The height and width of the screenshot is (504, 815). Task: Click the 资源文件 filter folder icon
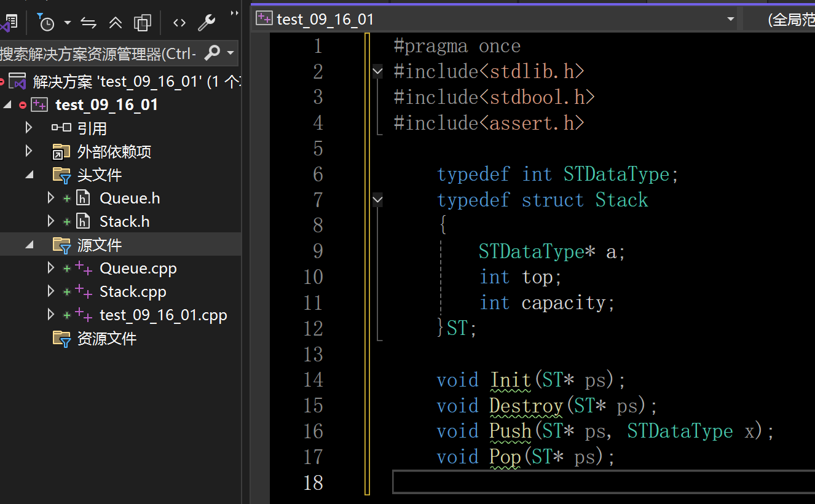coord(61,339)
